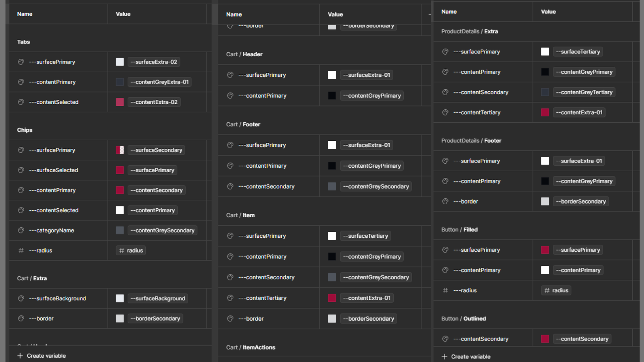Select the Cart / Header group header
644x362 pixels.
point(244,54)
